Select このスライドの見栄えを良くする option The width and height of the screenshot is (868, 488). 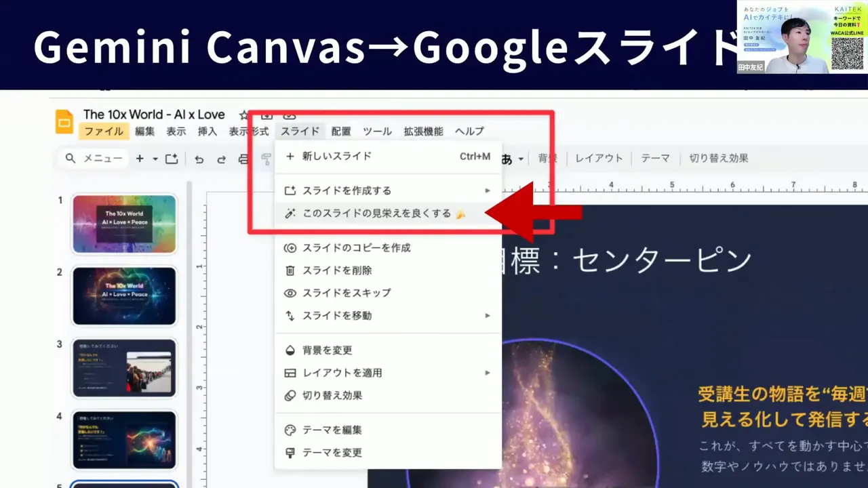tap(376, 213)
